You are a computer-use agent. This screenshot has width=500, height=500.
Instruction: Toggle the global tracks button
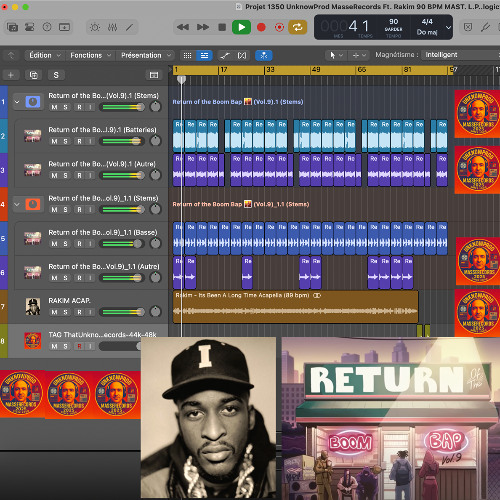tap(154, 75)
